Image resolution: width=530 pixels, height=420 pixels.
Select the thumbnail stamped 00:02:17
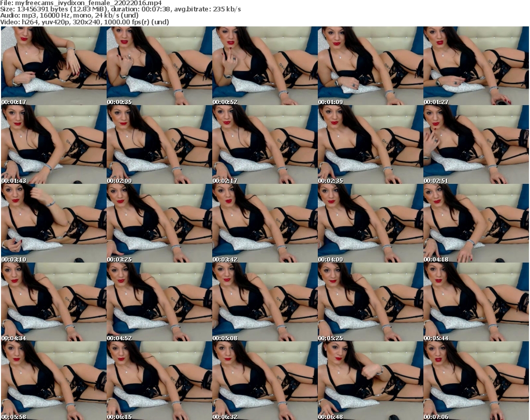(264, 144)
